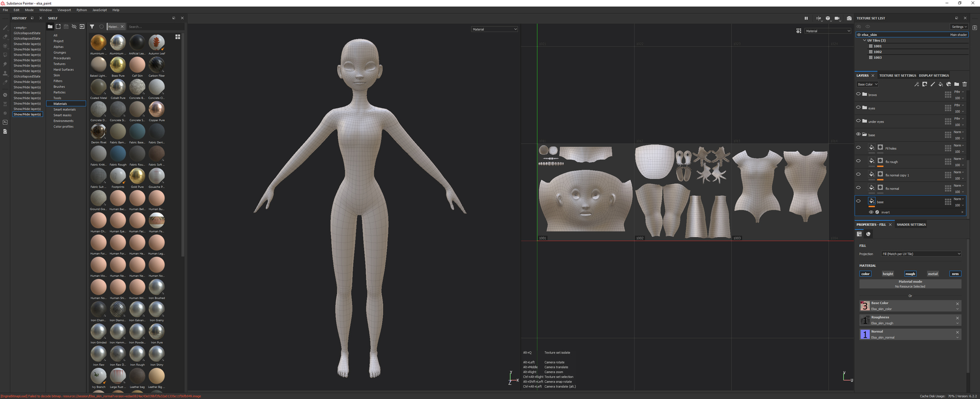Select the Gold Pure material thumbnail
The width and height of the screenshot is (980, 399).
click(137, 176)
